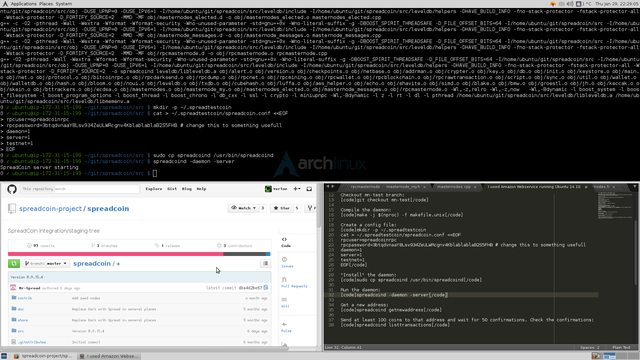Open the spreadcoin repository title link
The width and height of the screenshot is (640, 360).
108,209
